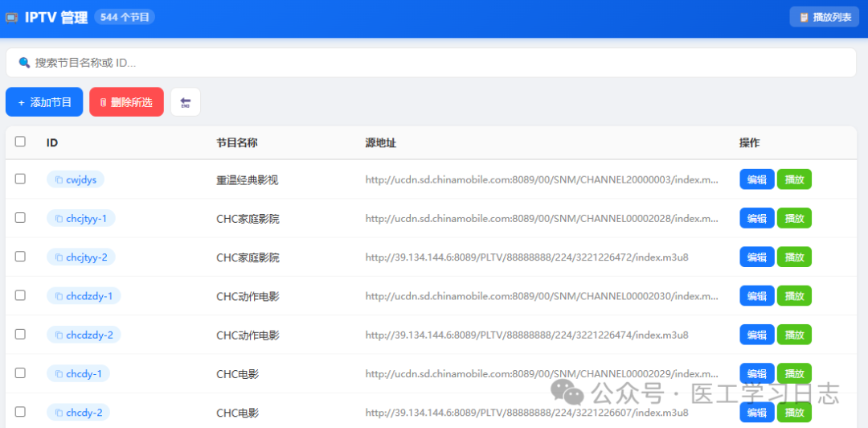Click the chcdzdy-2 ID tag
This screenshot has width=868, height=428.
pos(84,335)
